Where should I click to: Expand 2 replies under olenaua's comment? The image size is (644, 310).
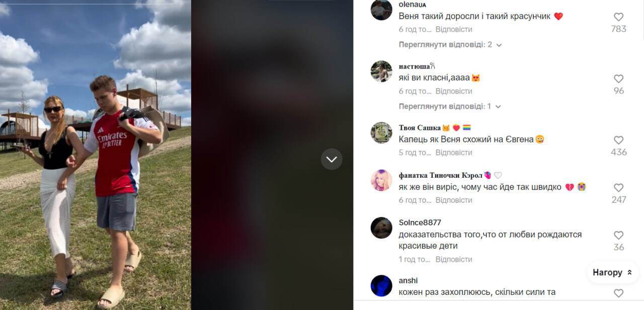click(450, 44)
